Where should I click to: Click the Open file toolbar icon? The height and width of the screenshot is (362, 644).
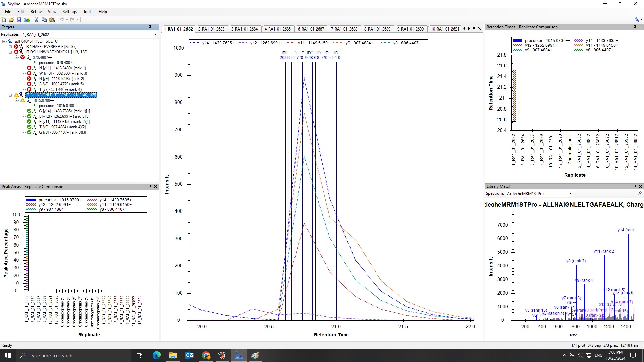pyautogui.click(x=11, y=20)
